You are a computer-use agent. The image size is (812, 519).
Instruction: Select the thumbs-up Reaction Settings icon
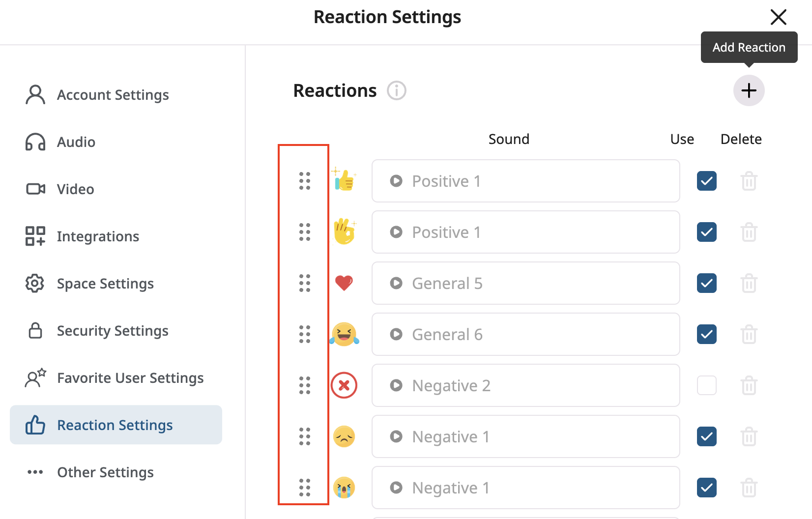point(34,425)
